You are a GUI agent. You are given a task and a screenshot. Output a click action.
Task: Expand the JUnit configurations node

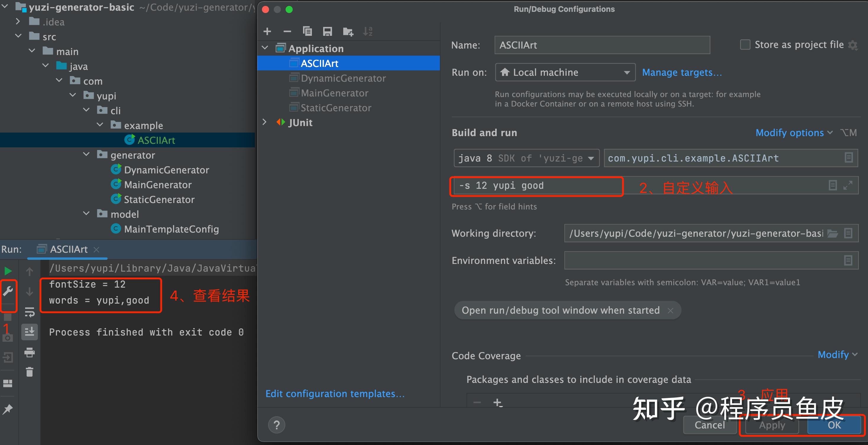click(265, 122)
